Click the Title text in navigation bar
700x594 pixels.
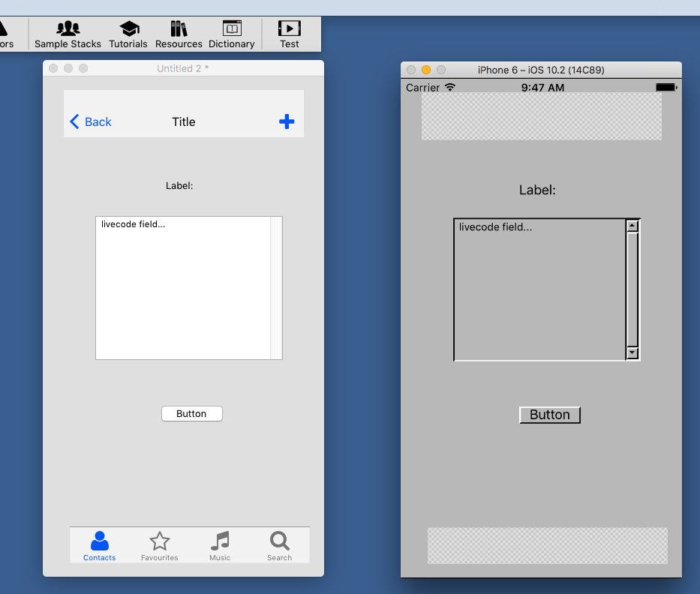pyautogui.click(x=184, y=121)
